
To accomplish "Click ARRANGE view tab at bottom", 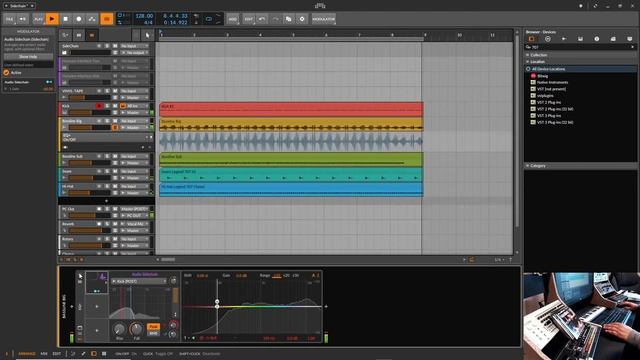I will (27, 354).
